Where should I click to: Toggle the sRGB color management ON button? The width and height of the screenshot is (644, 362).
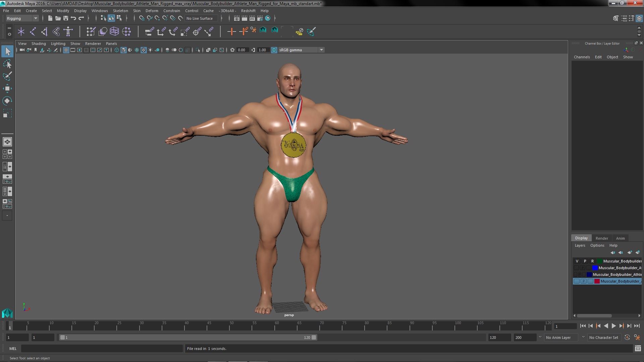pos(274,50)
